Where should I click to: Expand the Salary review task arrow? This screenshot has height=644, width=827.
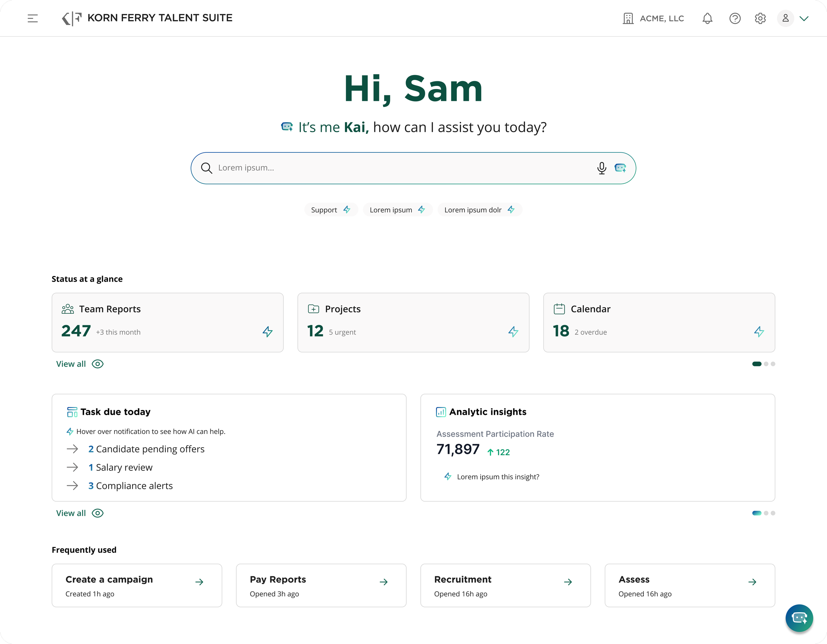[x=72, y=467]
